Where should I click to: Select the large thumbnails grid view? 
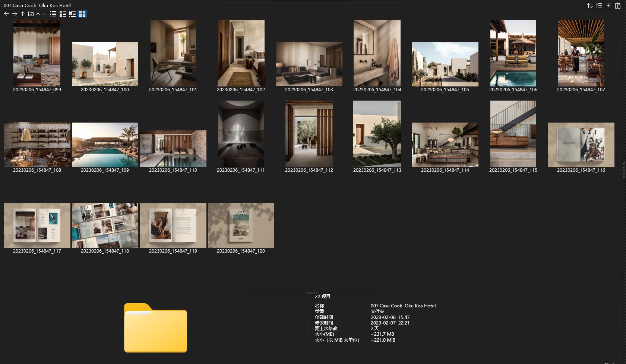(82, 14)
